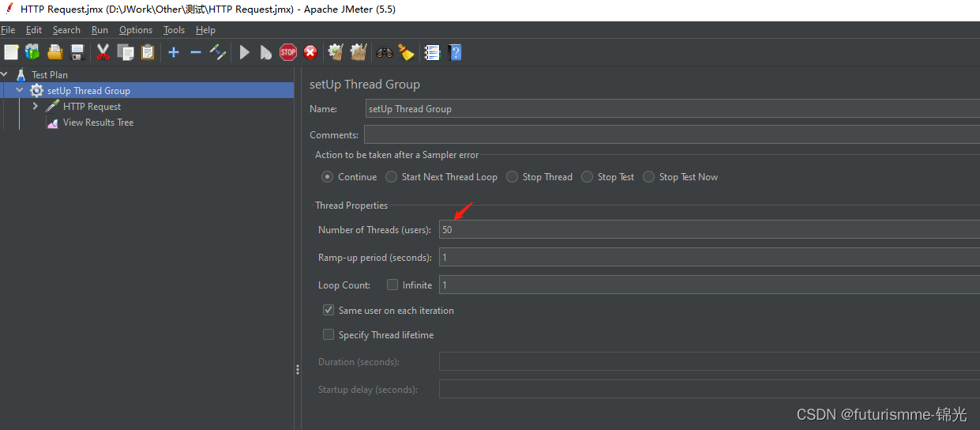980x430 pixels.
Task: Open the File menu
Action: (x=8, y=30)
